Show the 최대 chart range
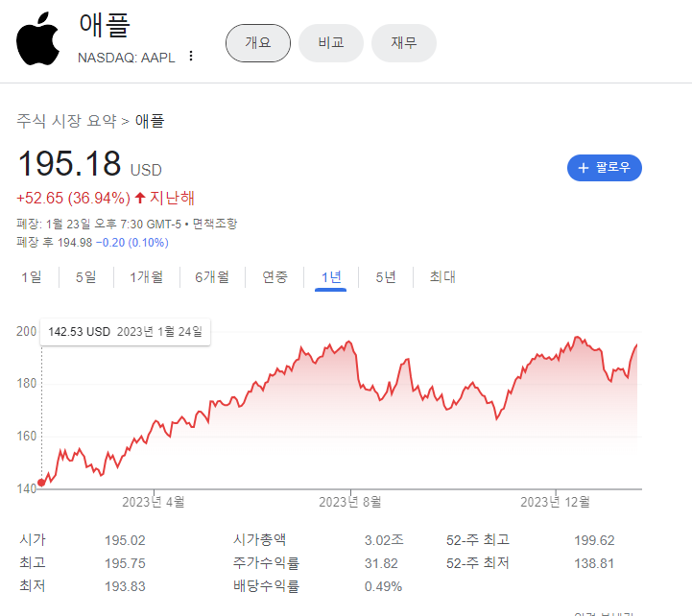Viewport: 692px width, 616px height. pyautogui.click(x=442, y=277)
